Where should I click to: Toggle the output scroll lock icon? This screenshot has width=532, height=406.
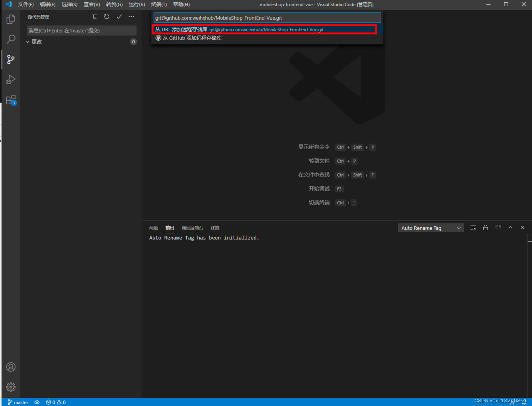pyautogui.click(x=486, y=228)
